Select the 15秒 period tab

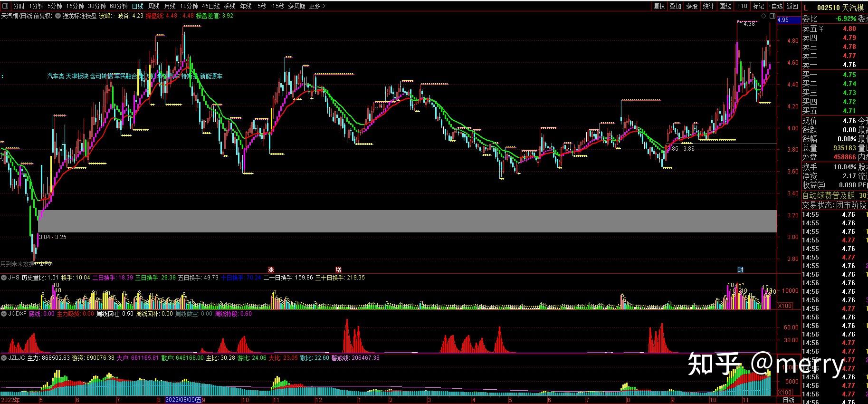(278, 6)
